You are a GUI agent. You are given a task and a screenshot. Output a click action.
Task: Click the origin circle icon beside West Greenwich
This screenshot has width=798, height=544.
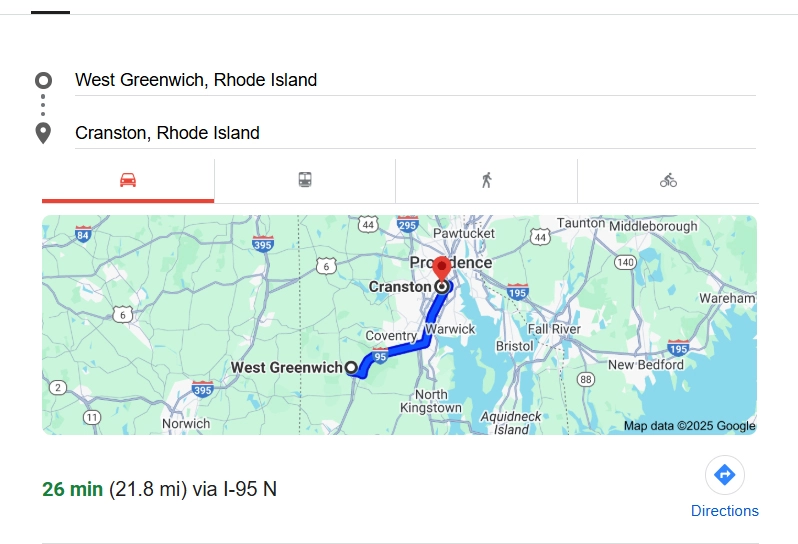43,80
